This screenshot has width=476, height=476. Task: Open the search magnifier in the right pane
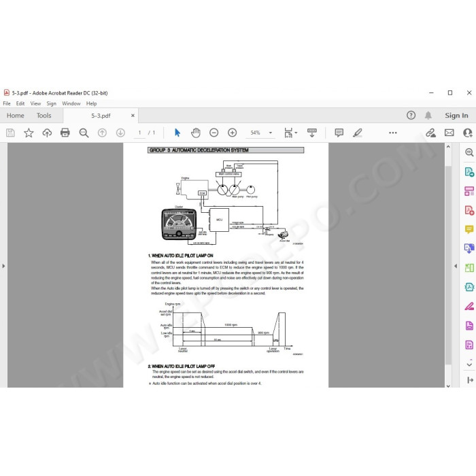point(469,152)
